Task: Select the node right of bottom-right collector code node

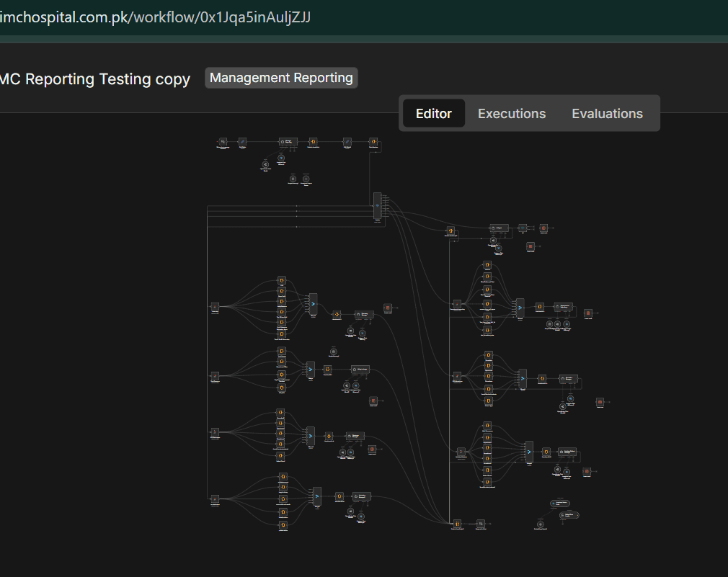Action: pos(481,524)
